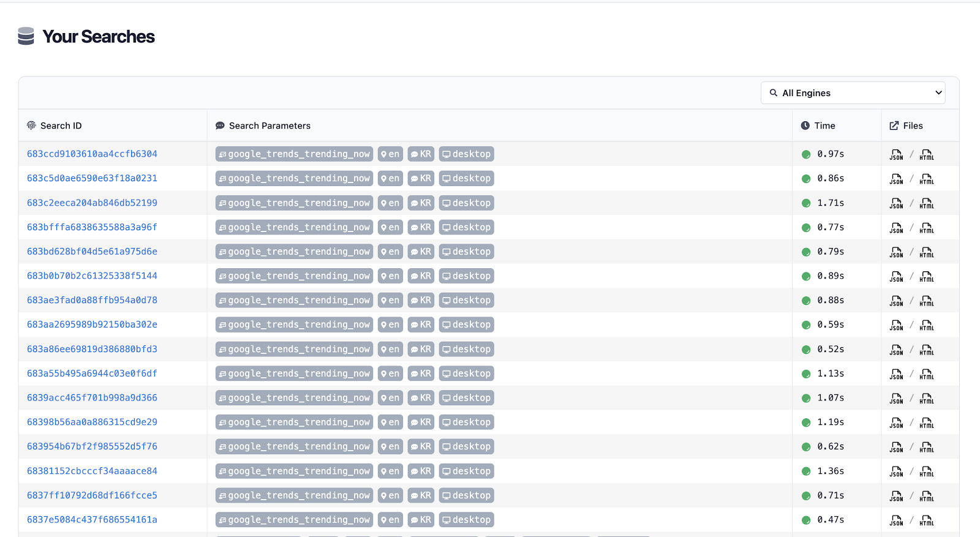The height and width of the screenshot is (537, 980).
Task: Open search 6837ff10792d68df166fcce5 link
Action: 92,495
